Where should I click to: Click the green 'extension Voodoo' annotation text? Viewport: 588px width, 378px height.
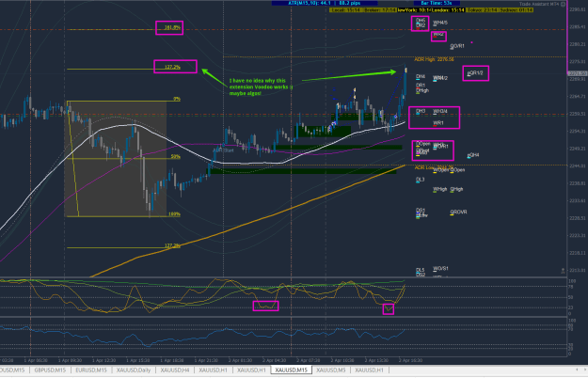click(x=261, y=87)
